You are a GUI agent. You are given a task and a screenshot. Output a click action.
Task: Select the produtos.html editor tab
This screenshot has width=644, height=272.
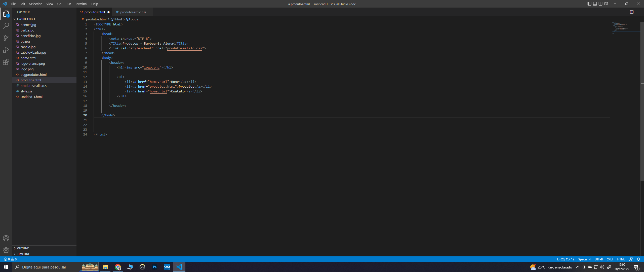[x=95, y=12]
